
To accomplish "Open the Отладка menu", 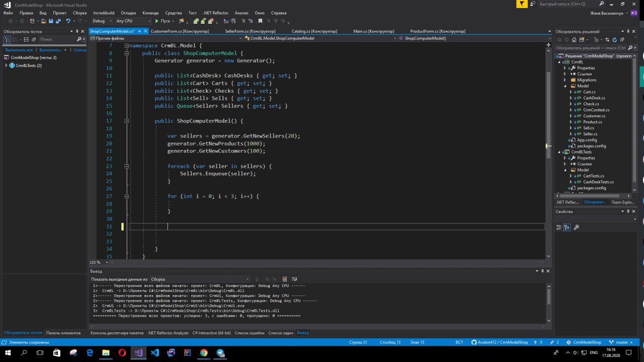I will [x=128, y=13].
